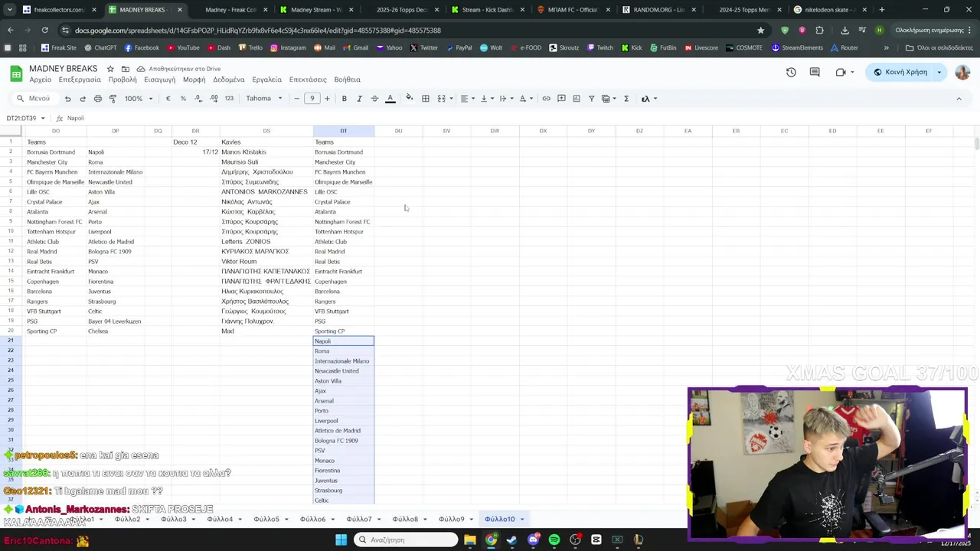Create a filter with funnel icon
Image resolution: width=980 pixels, height=551 pixels.
point(591,99)
